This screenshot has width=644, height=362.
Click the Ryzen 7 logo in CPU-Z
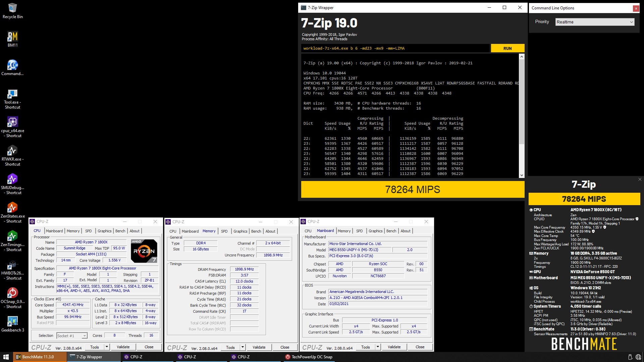coord(144,251)
